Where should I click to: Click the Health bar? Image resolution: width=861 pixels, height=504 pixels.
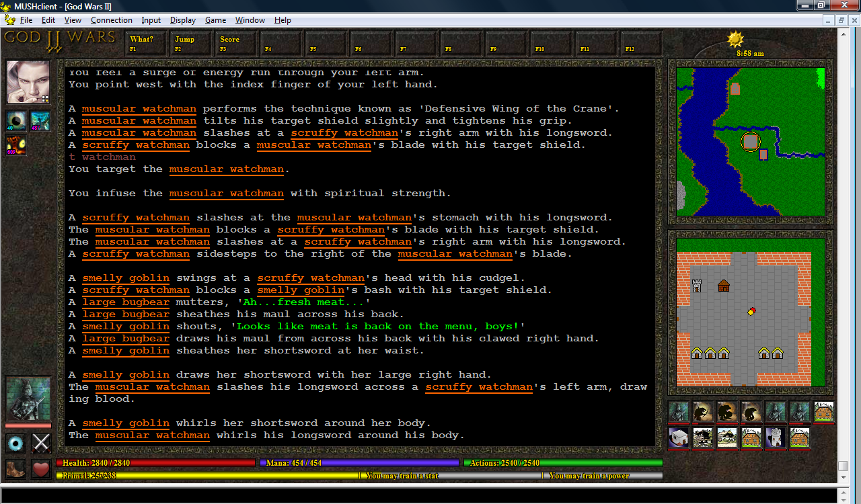point(156,463)
